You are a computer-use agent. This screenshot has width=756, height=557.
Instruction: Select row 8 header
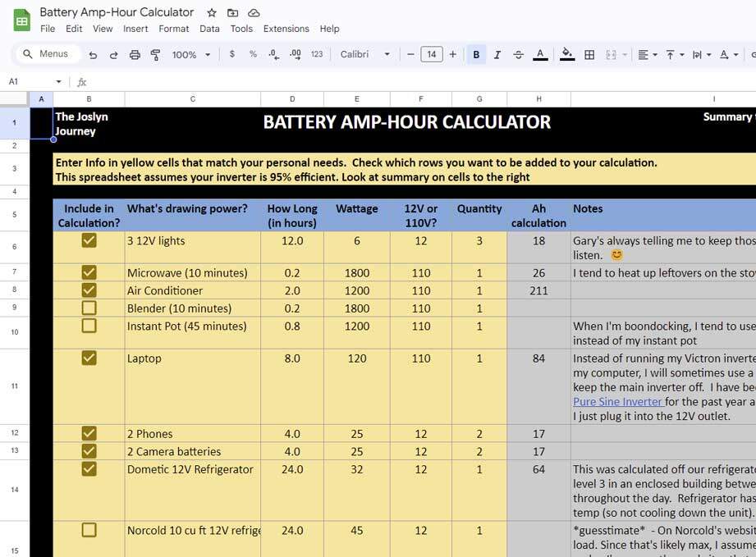(x=15, y=290)
